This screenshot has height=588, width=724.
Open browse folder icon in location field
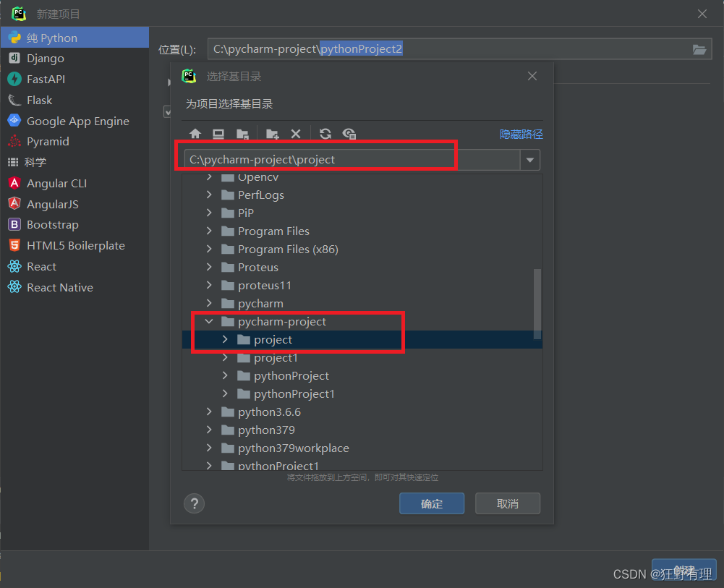pos(699,49)
